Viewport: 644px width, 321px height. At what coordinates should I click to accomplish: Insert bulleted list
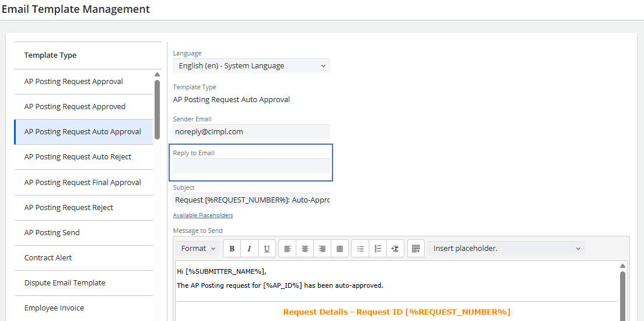[x=360, y=249]
